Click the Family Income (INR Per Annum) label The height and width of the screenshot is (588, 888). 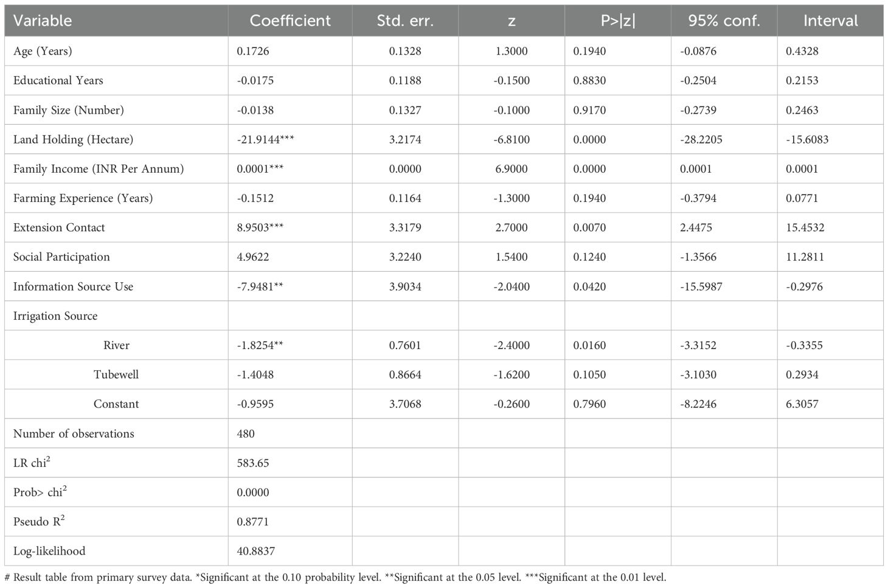[x=99, y=168]
